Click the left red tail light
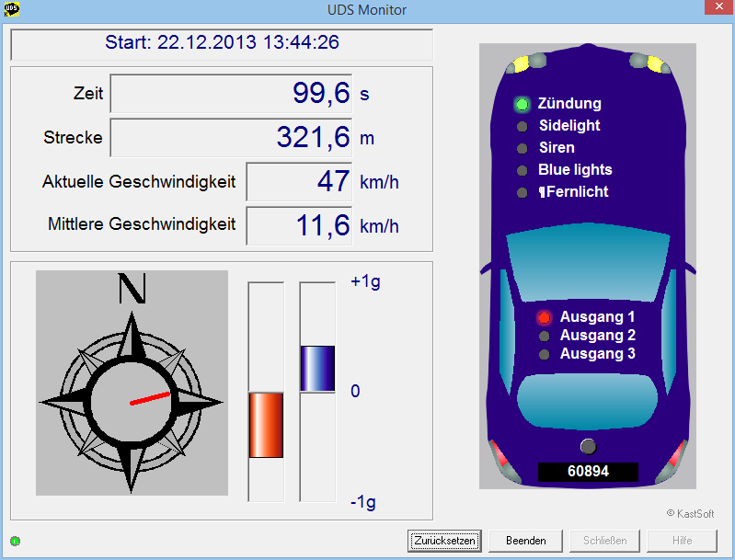This screenshot has width=735, height=560. (x=498, y=456)
